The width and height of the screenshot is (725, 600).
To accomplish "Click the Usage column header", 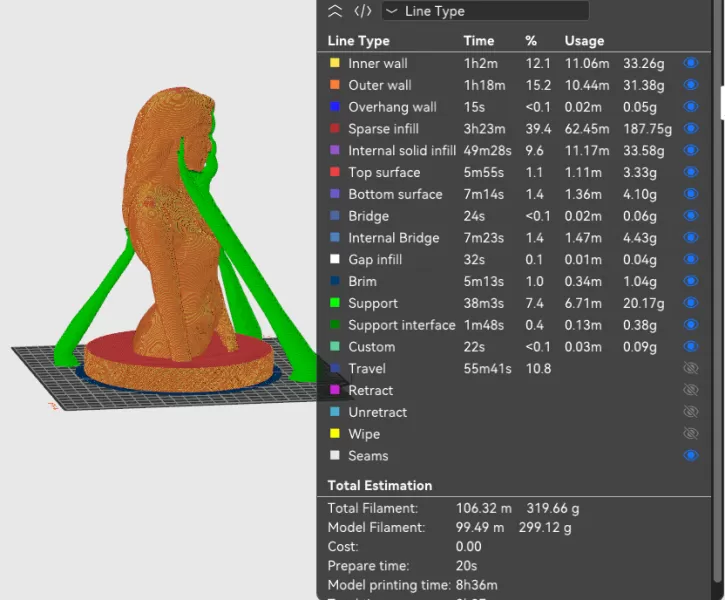I will pyautogui.click(x=584, y=41).
